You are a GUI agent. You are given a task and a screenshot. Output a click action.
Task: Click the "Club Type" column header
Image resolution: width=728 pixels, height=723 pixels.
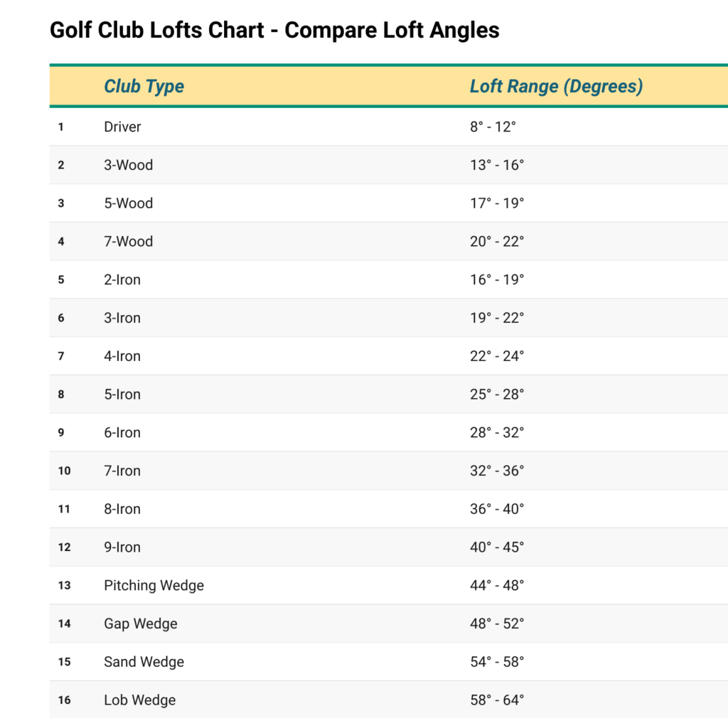[x=144, y=87]
